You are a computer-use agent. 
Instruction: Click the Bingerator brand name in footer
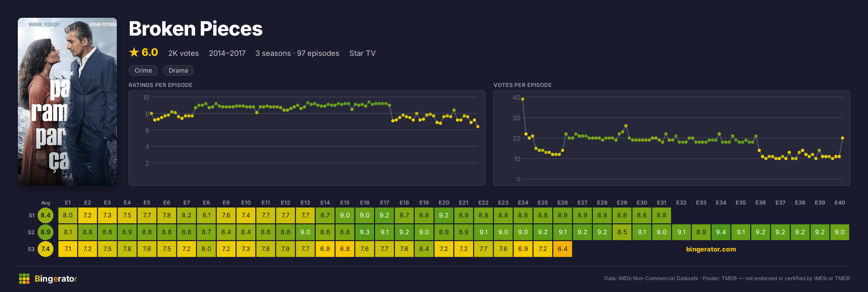pos(56,279)
